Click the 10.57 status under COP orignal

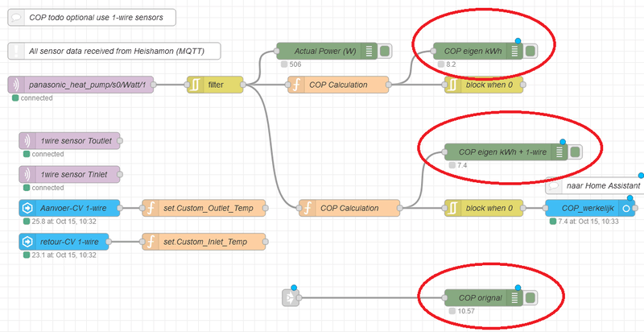pos(466,311)
